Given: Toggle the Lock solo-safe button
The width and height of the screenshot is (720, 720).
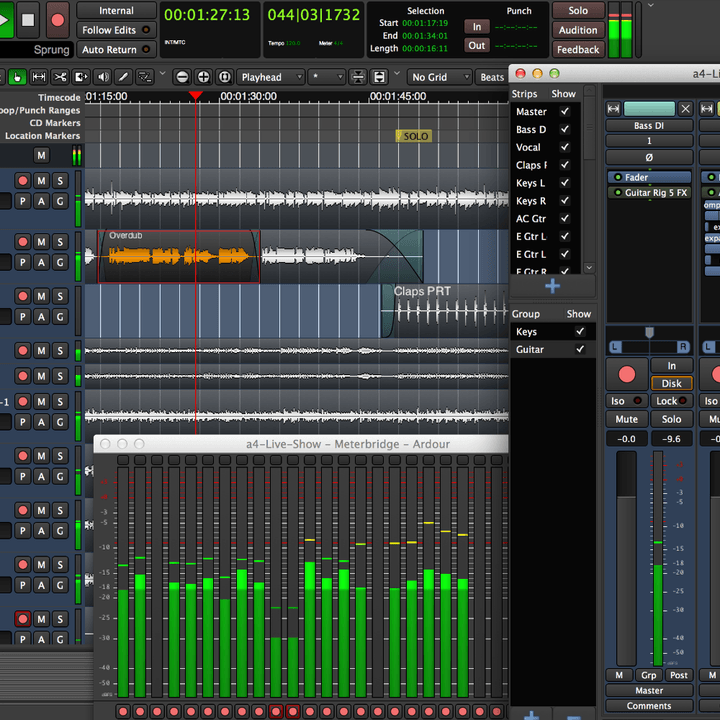Looking at the screenshot, I should pos(671,401).
